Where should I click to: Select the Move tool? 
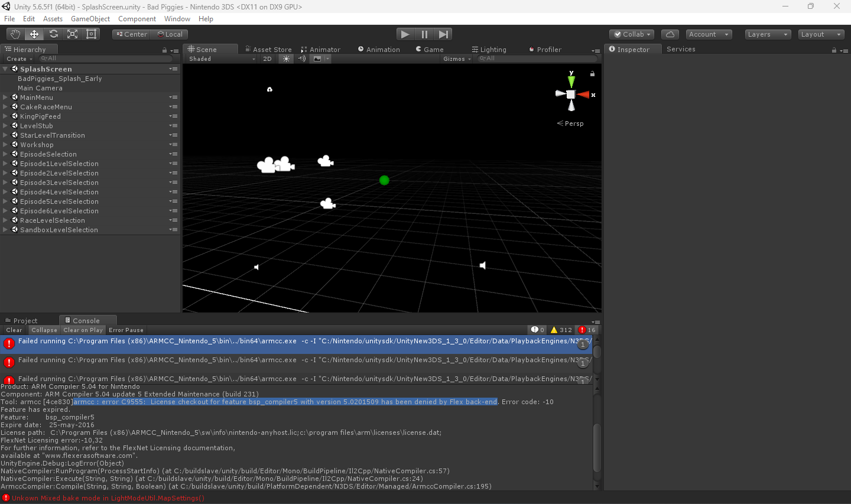(34, 34)
